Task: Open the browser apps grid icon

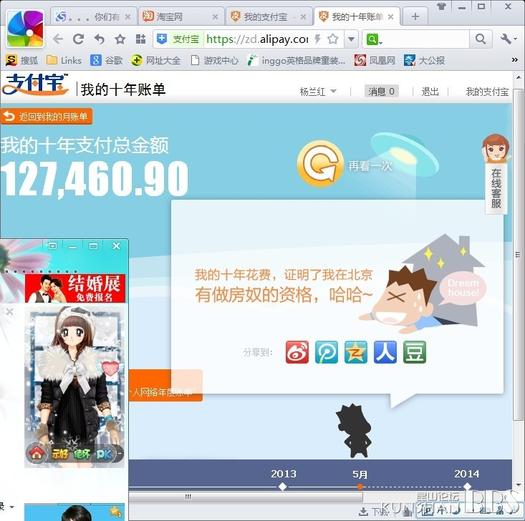Action: click(141, 39)
